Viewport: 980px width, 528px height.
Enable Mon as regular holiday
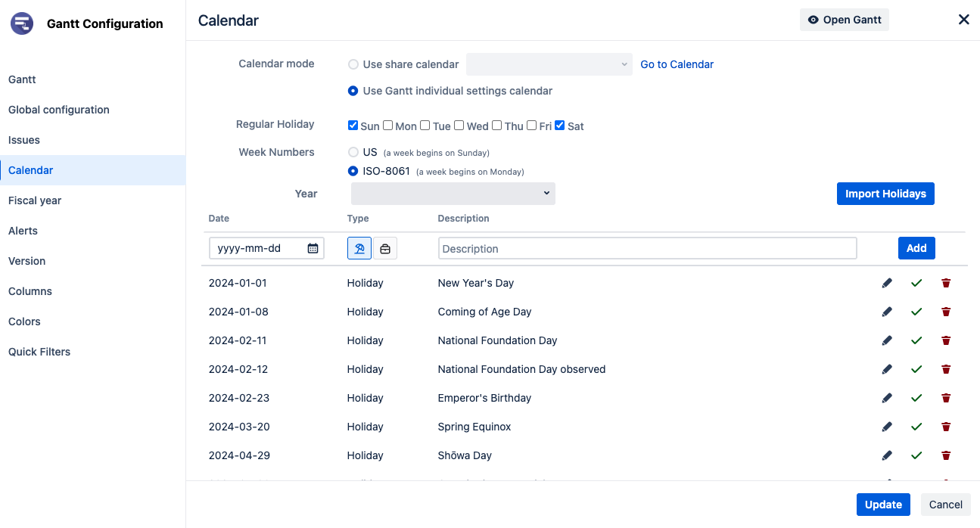pos(387,126)
